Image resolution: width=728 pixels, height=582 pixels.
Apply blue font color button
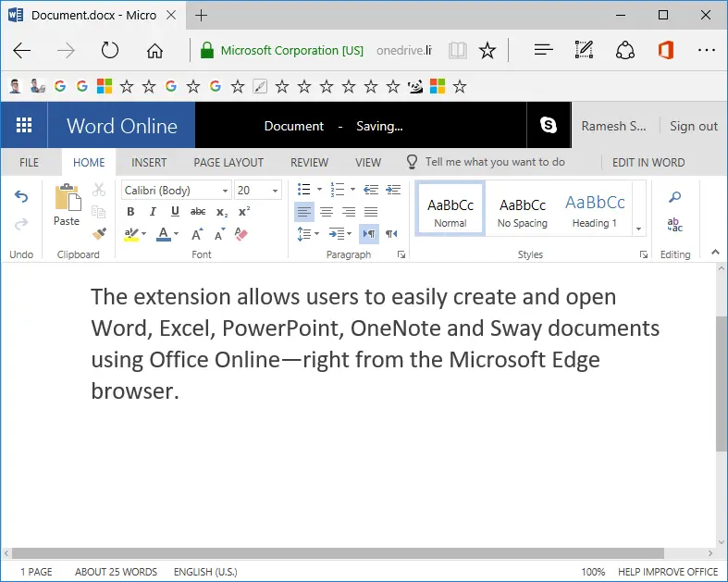coord(164,234)
